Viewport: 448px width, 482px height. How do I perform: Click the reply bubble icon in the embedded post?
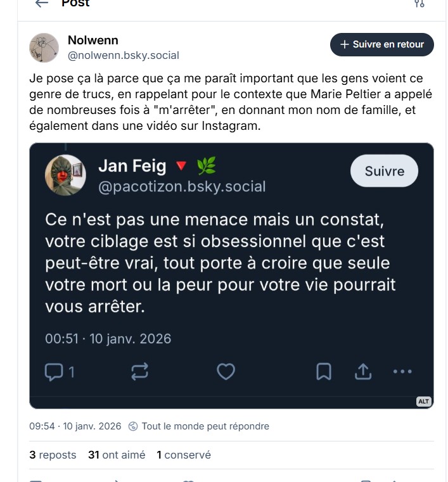pos(54,372)
